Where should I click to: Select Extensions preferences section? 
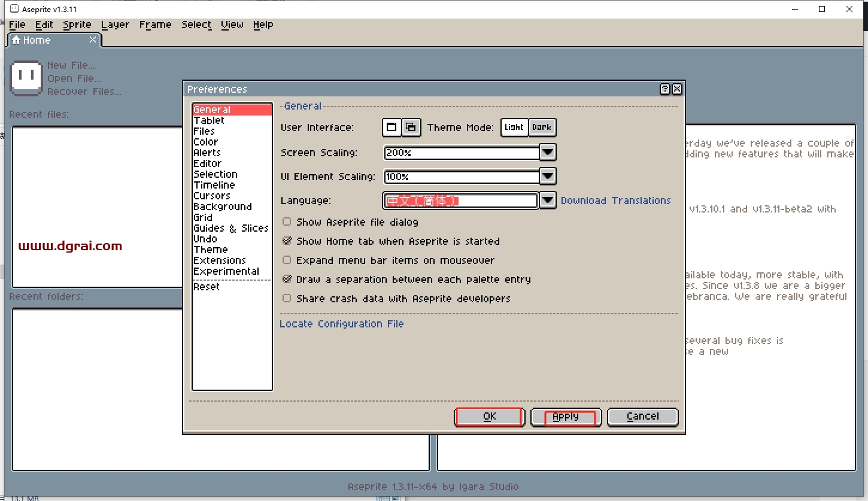click(x=232, y=260)
